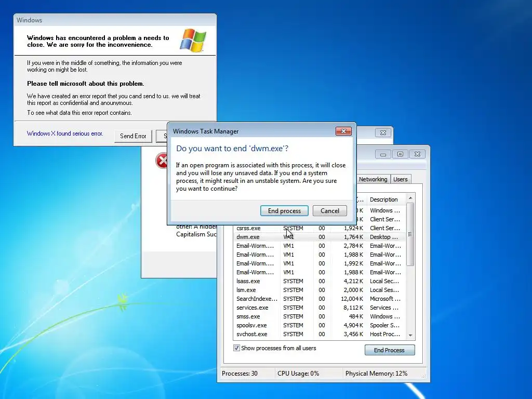Close the background error dialog behind Task Manager
The image size is (532, 399).
pos(383,132)
